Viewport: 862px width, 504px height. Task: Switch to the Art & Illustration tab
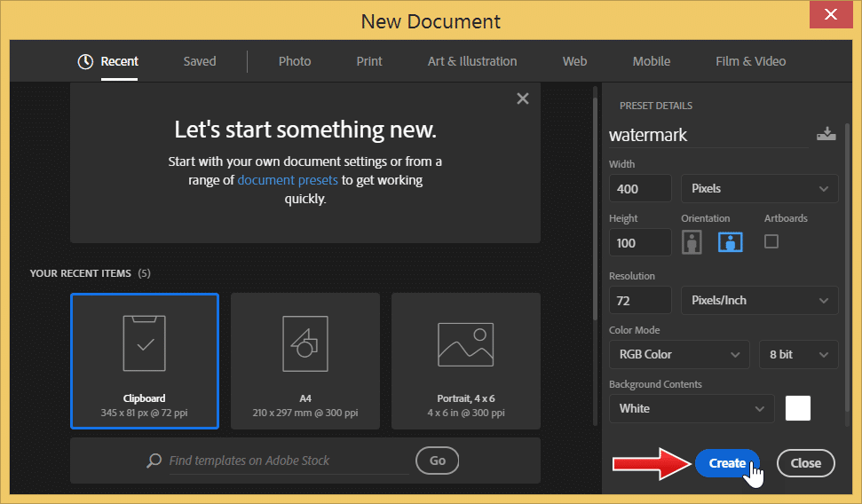[x=472, y=61]
